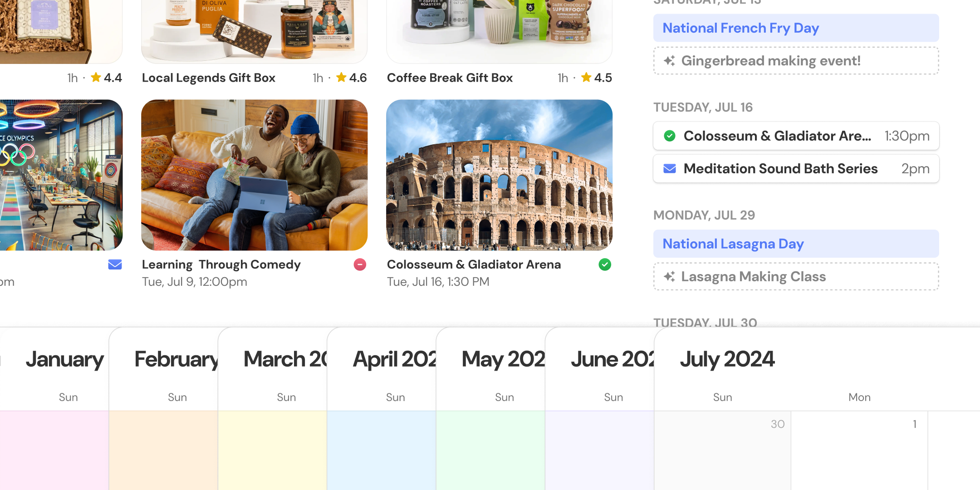Click the Tue, Jul 16, 1:30 PM date text
The image size is (980, 490).
click(x=438, y=282)
